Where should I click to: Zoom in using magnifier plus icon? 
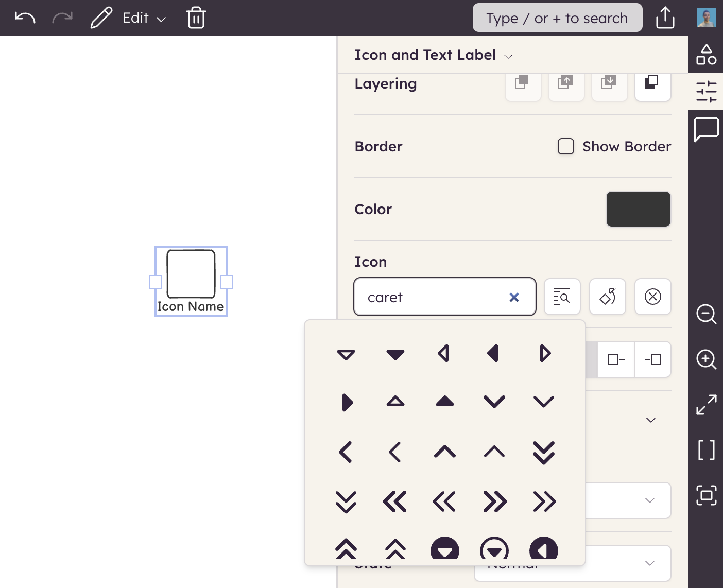706,359
